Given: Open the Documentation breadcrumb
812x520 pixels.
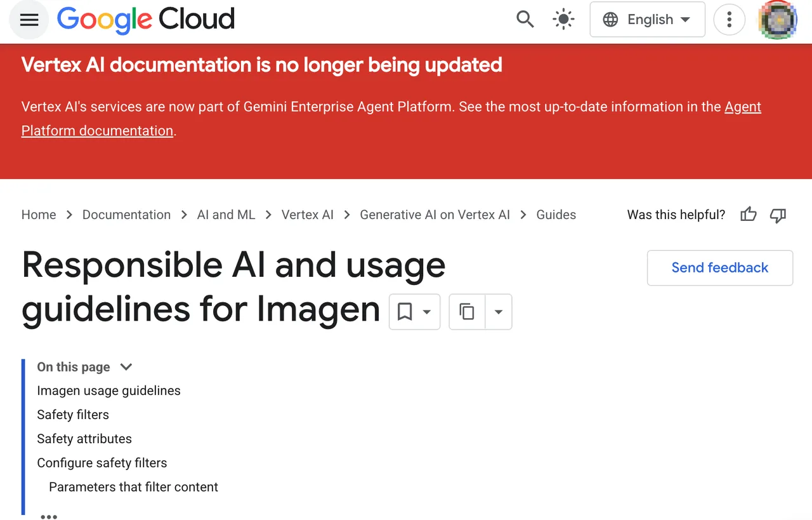Looking at the screenshot, I should click(126, 215).
